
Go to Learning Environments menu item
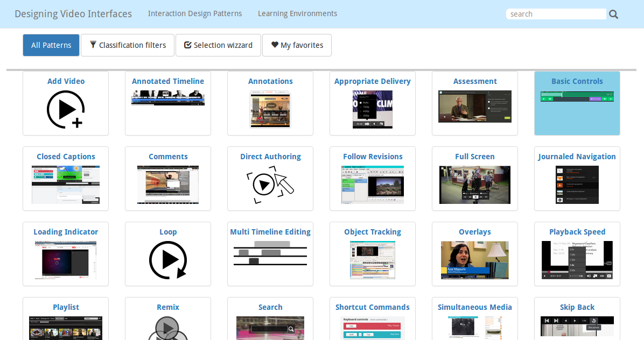(x=297, y=13)
